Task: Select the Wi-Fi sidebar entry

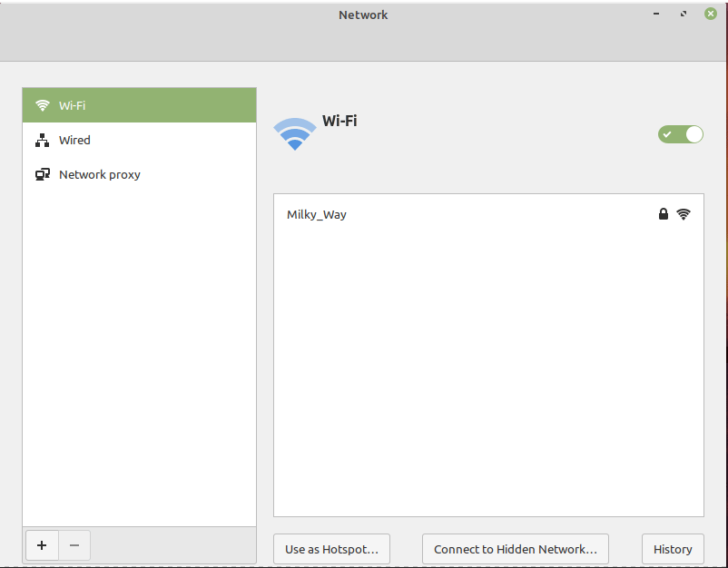Action: [139, 105]
